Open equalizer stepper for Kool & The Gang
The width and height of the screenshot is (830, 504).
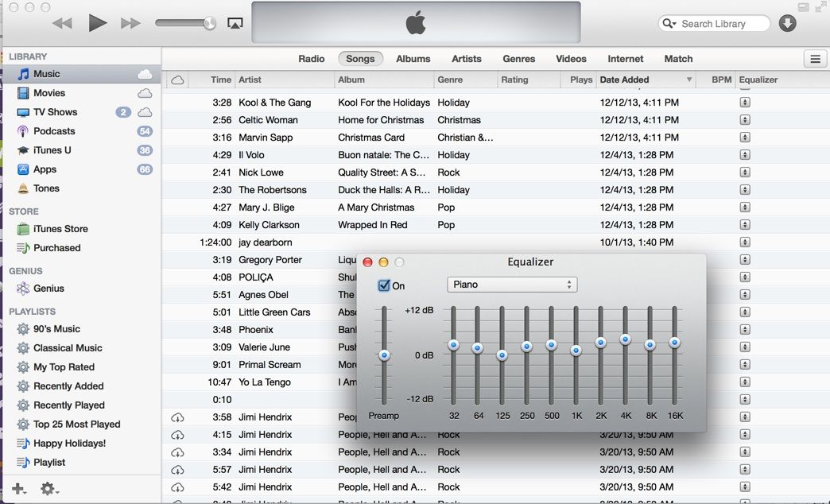coord(744,103)
